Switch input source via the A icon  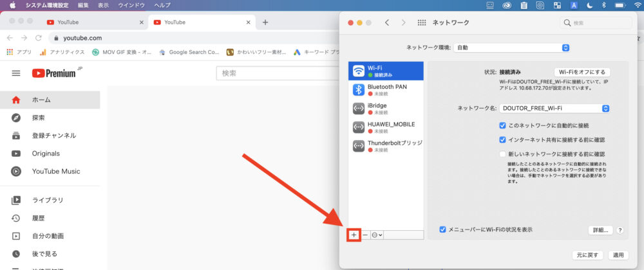point(574,5)
